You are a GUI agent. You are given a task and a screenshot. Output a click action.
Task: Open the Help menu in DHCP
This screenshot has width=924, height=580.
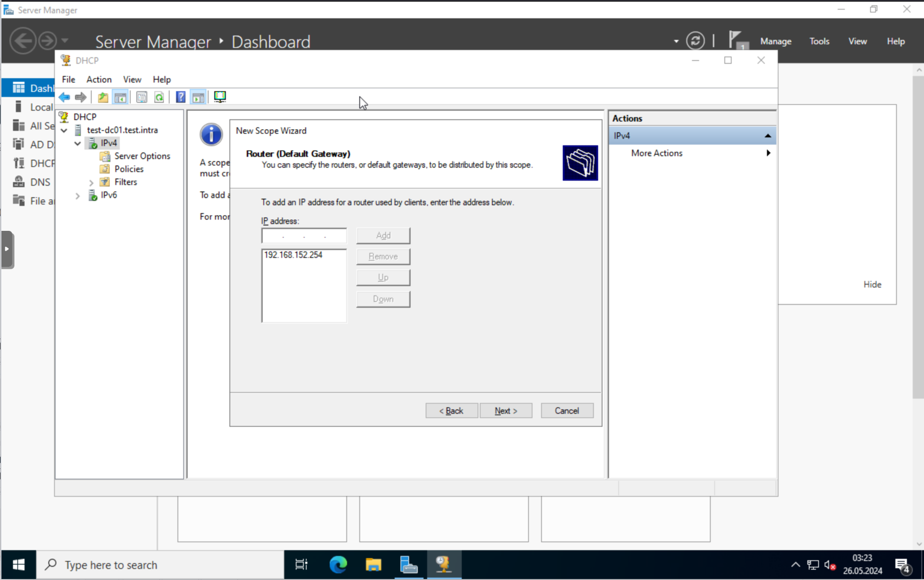(162, 79)
